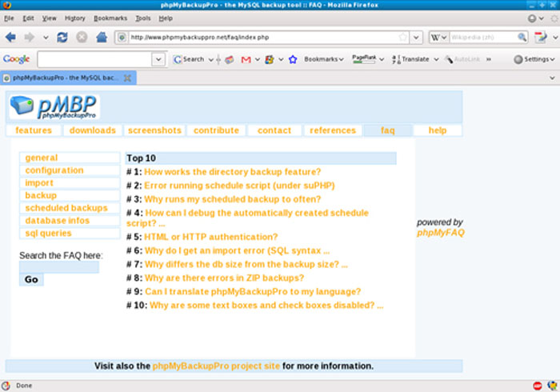Click the Go button for FAQ search
The height and width of the screenshot is (392, 560).
tap(31, 279)
